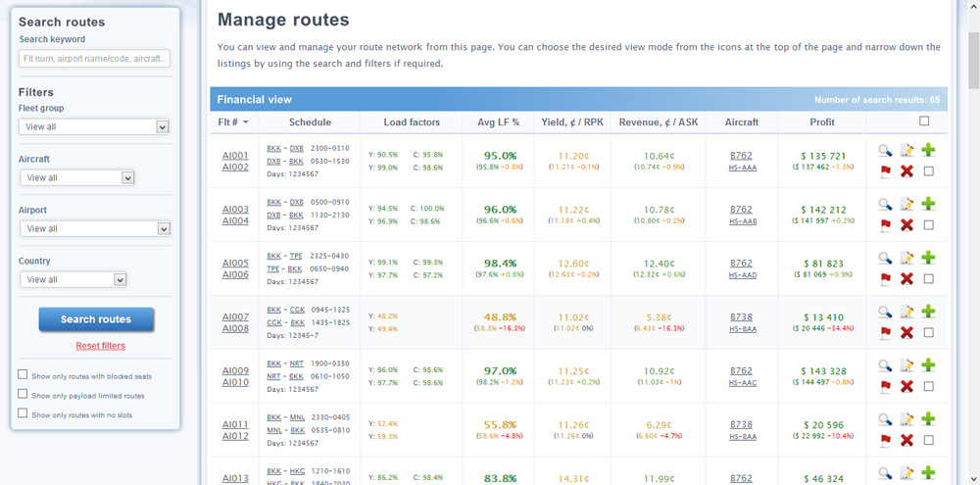
Task: Sort by the Flt # column header
Action: tap(233, 122)
